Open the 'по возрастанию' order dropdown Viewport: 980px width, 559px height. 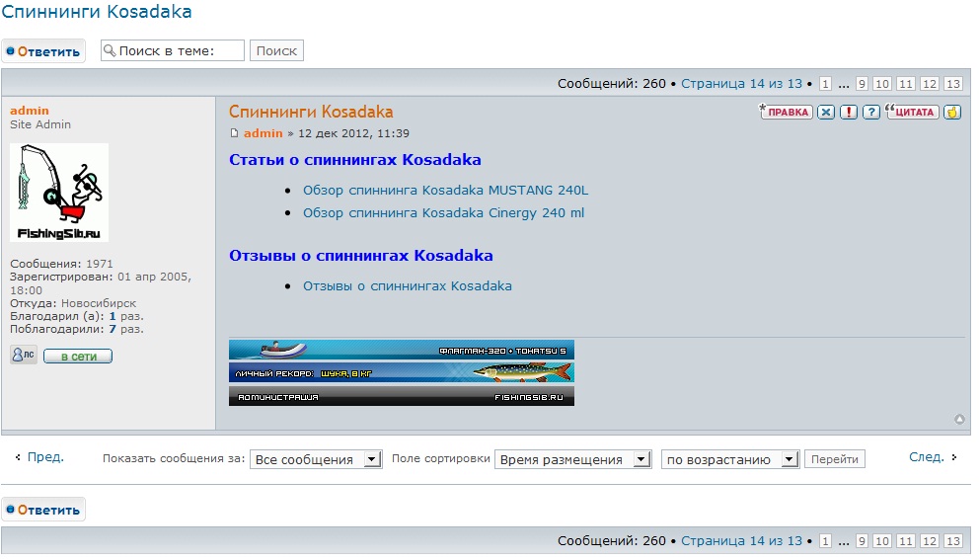(x=730, y=459)
